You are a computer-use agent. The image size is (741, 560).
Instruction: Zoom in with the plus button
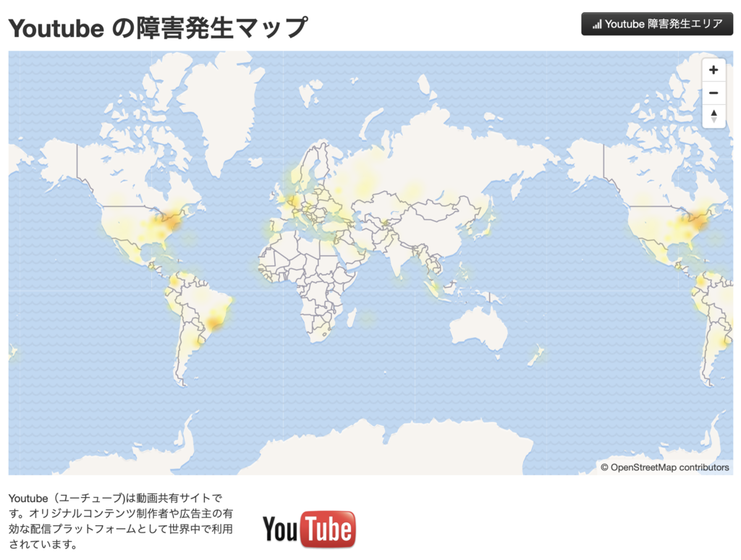coord(714,70)
